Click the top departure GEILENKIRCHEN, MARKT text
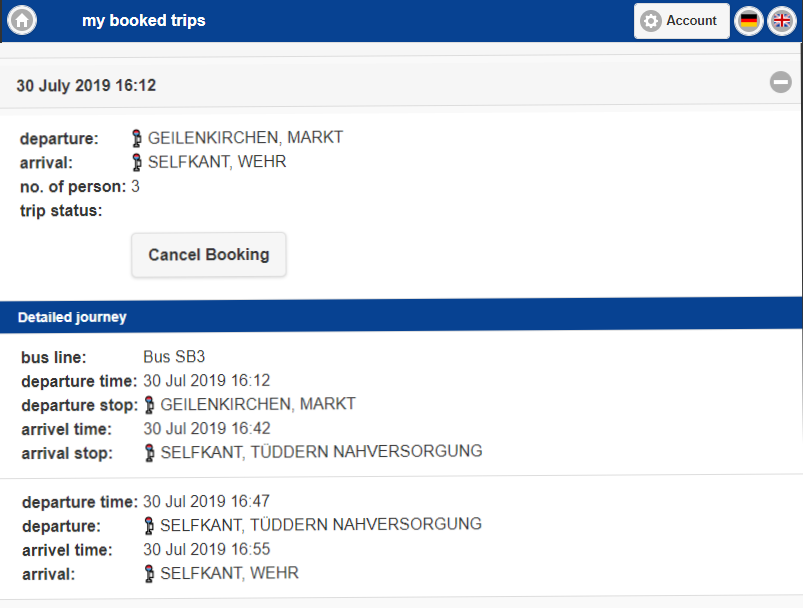Screen dimensions: 803x608 tap(245, 137)
